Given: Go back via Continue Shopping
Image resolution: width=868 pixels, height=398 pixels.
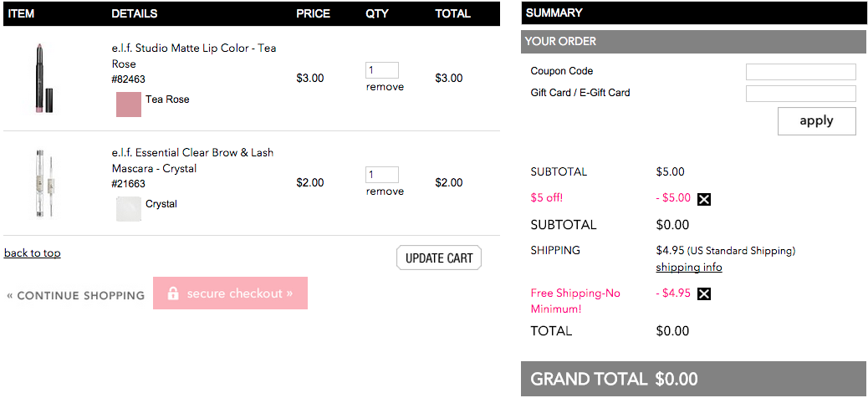Looking at the screenshot, I should pos(75,296).
